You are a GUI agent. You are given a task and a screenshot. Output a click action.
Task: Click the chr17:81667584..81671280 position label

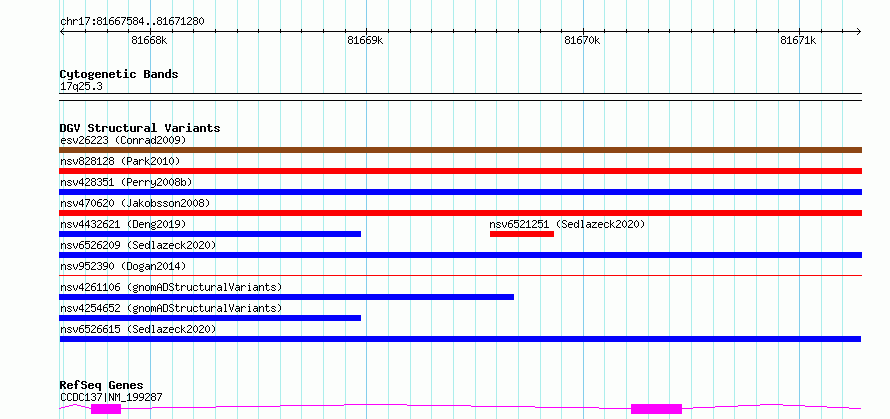coord(132,22)
